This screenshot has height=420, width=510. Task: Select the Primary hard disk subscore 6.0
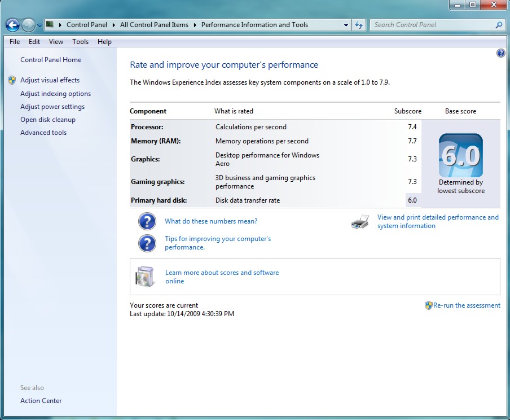pos(412,200)
